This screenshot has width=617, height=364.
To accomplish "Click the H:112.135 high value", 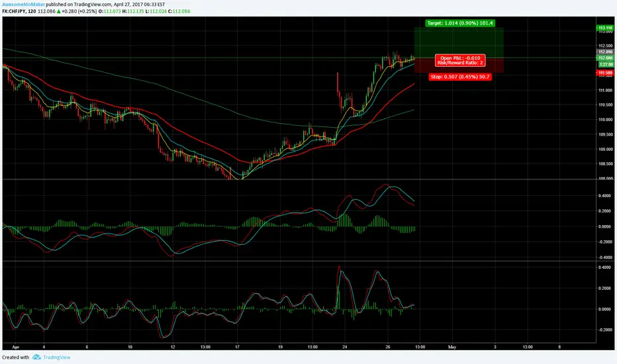I will [x=133, y=11].
